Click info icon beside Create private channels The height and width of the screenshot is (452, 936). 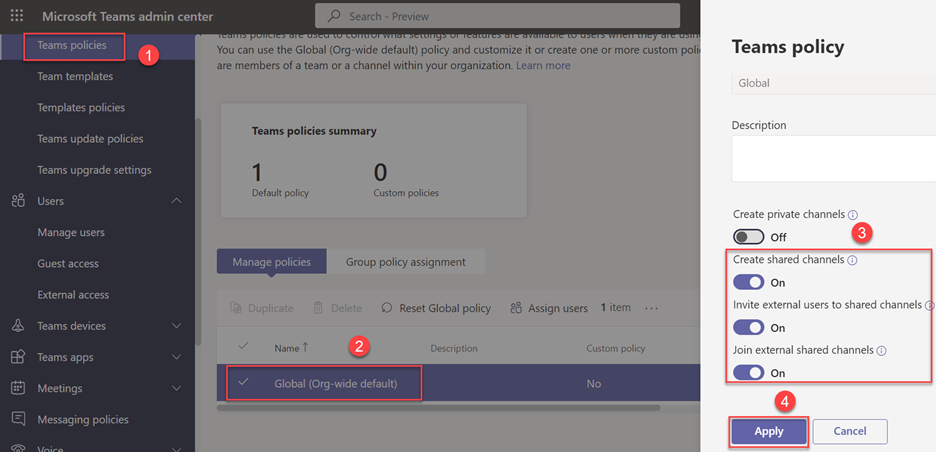[x=853, y=215]
